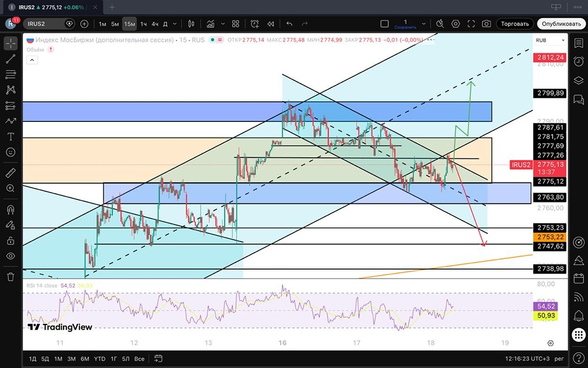Image resolution: width=588 pixels, height=368 pixels.
Task: Open the indicators menu in toolbar
Action: click(210, 24)
